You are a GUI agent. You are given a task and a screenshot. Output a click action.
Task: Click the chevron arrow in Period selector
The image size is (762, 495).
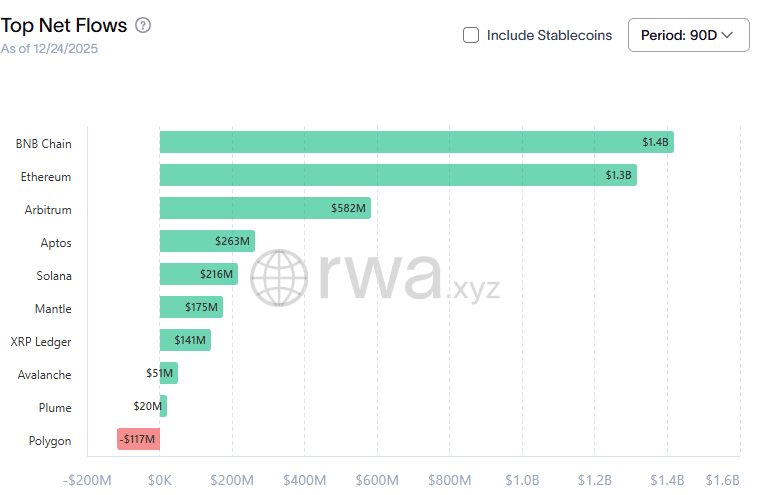pos(727,35)
